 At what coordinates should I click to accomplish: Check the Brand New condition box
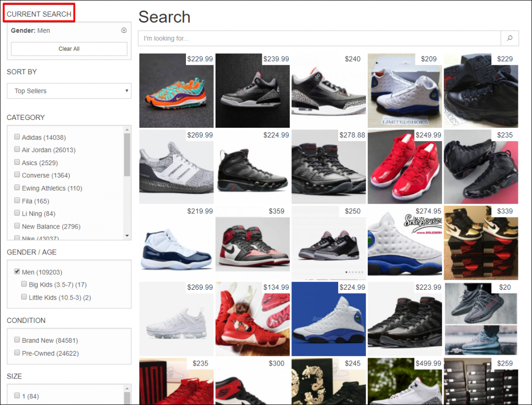click(x=17, y=340)
